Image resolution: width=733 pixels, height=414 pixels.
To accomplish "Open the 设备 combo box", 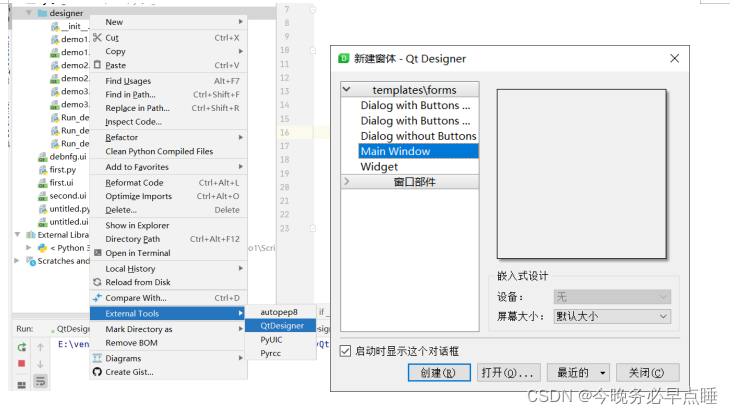I will click(612, 297).
